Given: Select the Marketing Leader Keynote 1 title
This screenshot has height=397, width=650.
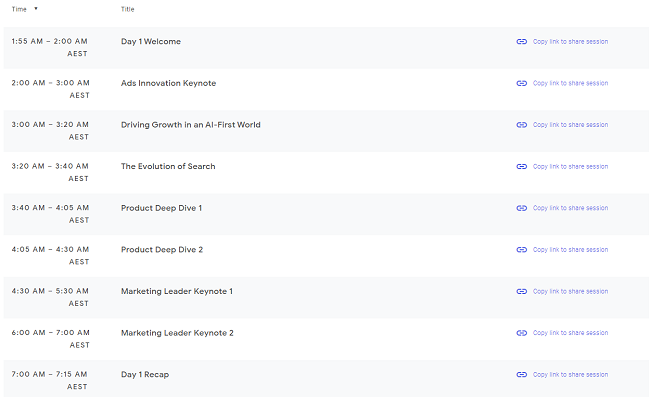Looking at the screenshot, I should (x=177, y=291).
